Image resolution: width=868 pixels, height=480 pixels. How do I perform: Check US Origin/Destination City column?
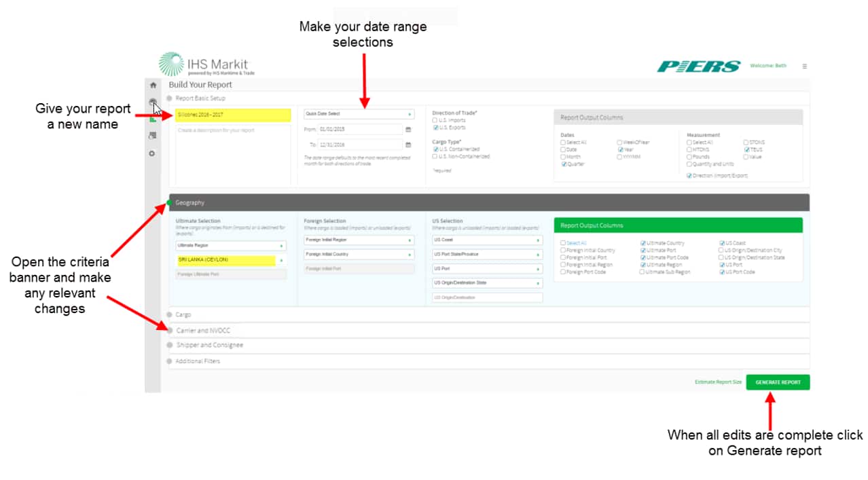pyautogui.click(x=722, y=251)
